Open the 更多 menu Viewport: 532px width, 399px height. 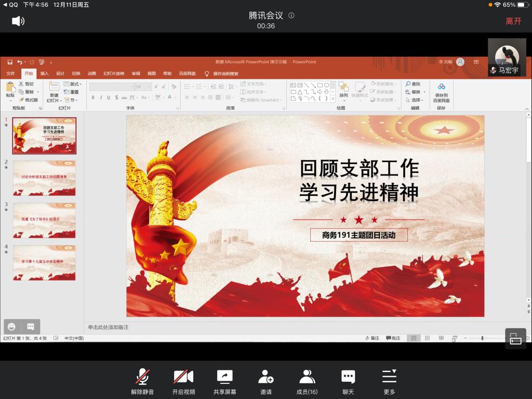tap(389, 382)
